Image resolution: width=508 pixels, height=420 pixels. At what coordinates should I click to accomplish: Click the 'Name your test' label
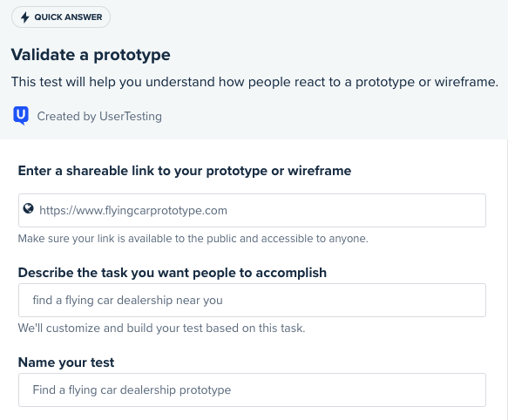coord(66,362)
